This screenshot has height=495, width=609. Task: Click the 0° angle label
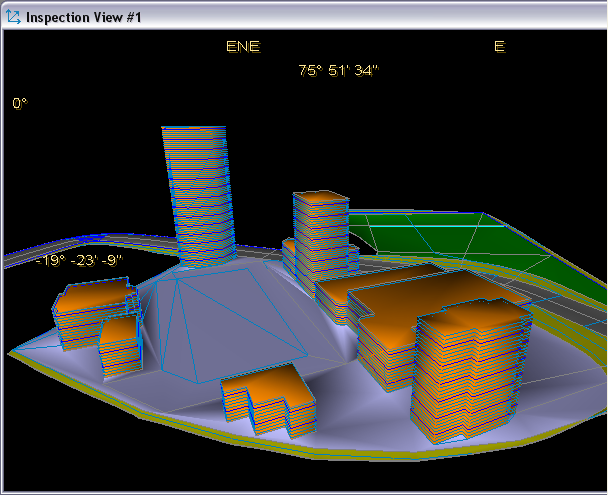[21, 103]
